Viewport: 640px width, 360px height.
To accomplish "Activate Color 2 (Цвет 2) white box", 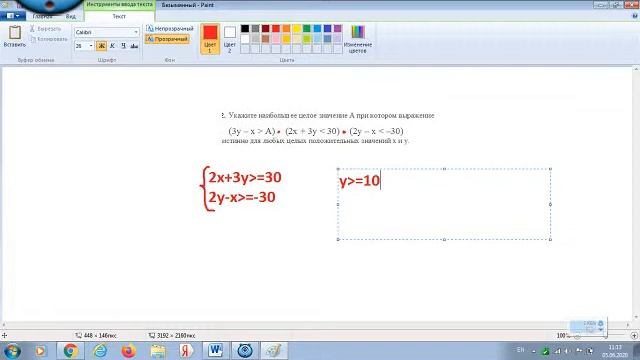I will pyautogui.click(x=229, y=39).
